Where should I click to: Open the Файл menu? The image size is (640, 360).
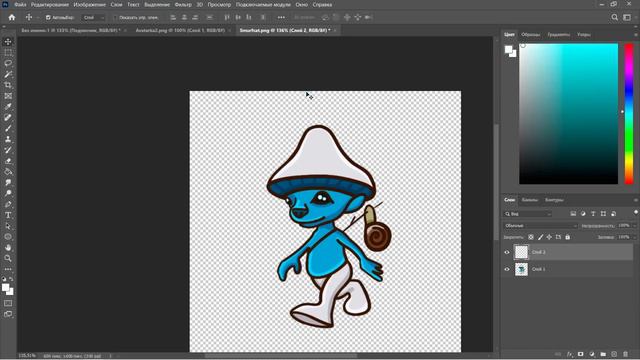click(20, 5)
